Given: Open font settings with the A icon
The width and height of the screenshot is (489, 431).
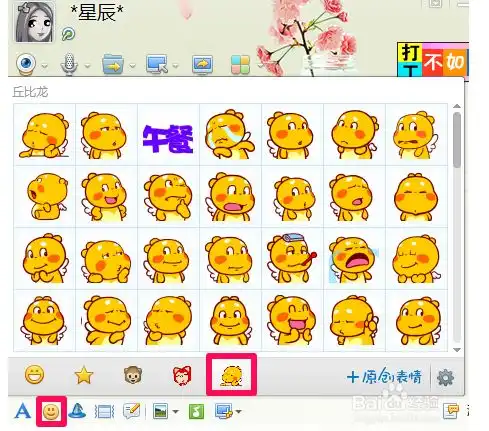Looking at the screenshot, I should (23, 411).
